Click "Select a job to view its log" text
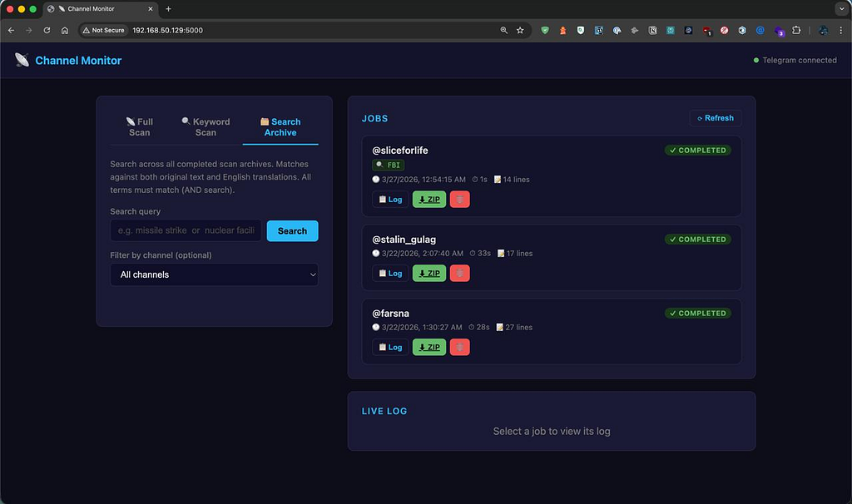This screenshot has height=504, width=852. [x=552, y=431]
